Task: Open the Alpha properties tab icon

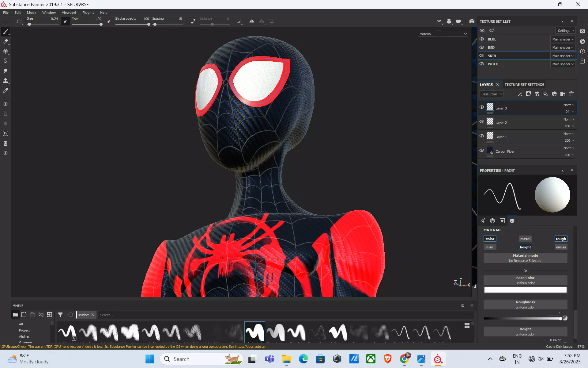Action: [492, 221]
